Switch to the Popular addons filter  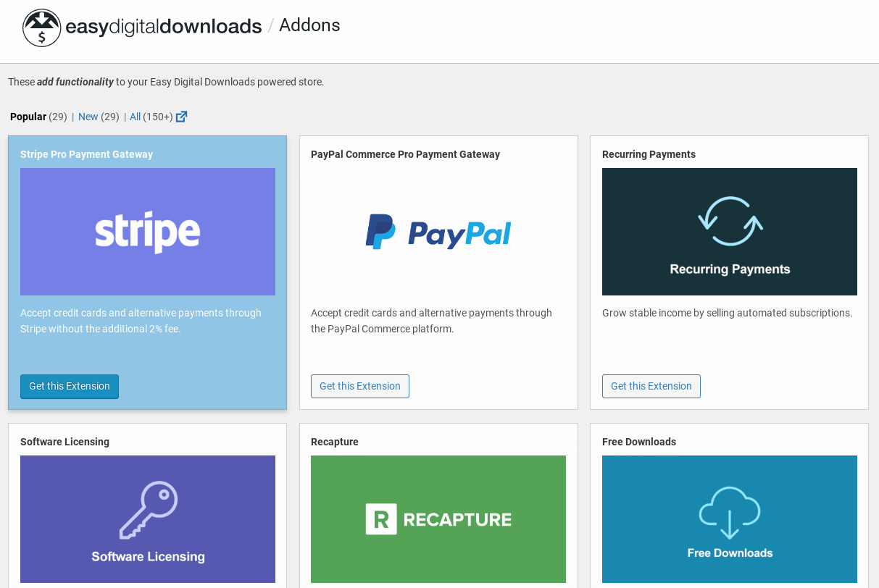28,116
